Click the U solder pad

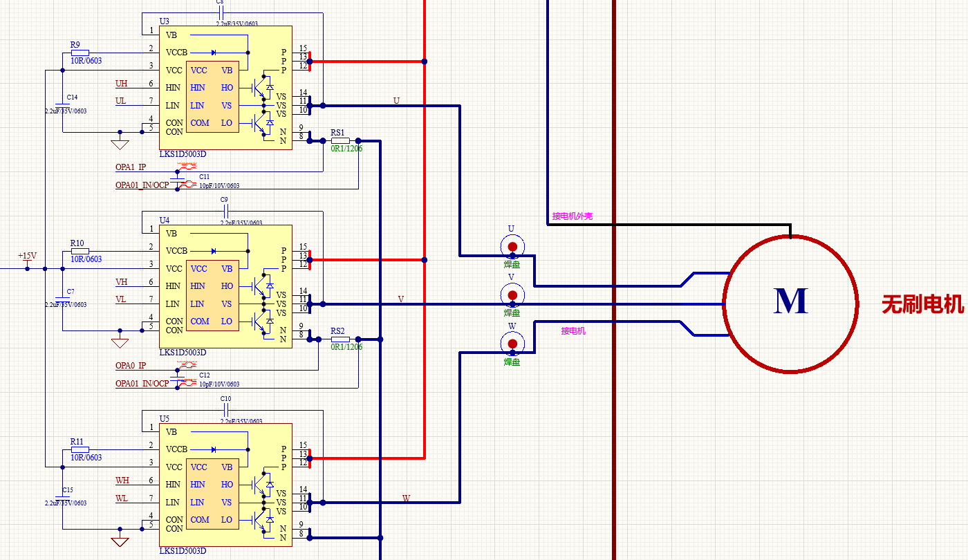512,246
